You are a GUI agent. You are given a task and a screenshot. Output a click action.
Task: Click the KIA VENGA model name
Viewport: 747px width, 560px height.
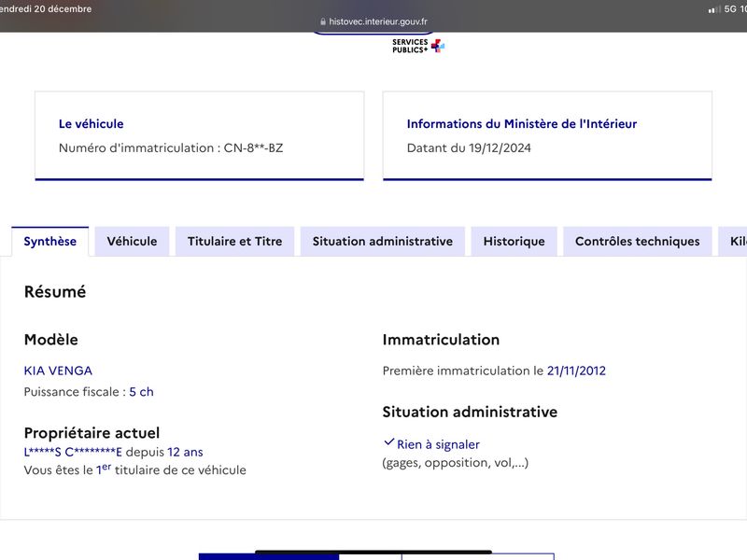tap(58, 371)
